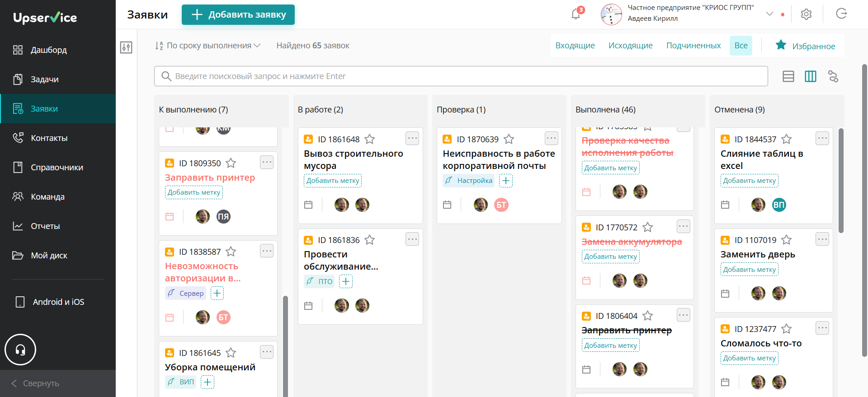Image resolution: width=868 pixels, height=397 pixels.
Task: Open Команда in sidebar
Action: click(x=58, y=196)
